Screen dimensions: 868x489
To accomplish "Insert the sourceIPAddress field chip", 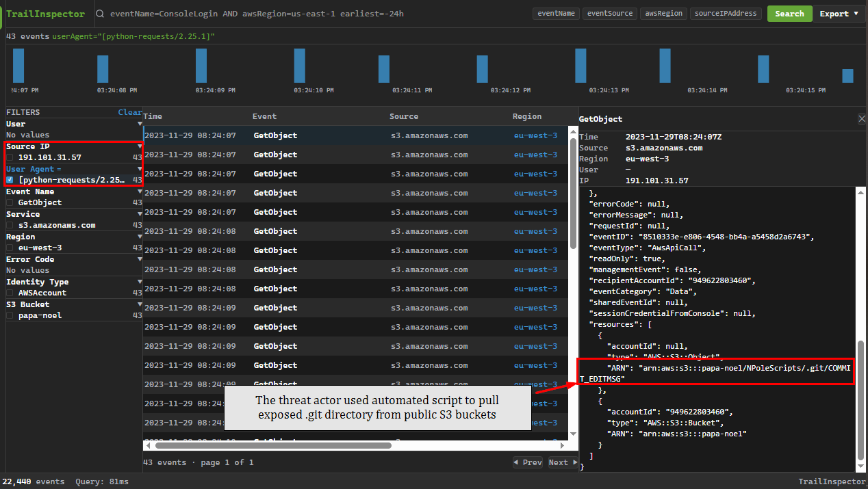I will (x=724, y=14).
